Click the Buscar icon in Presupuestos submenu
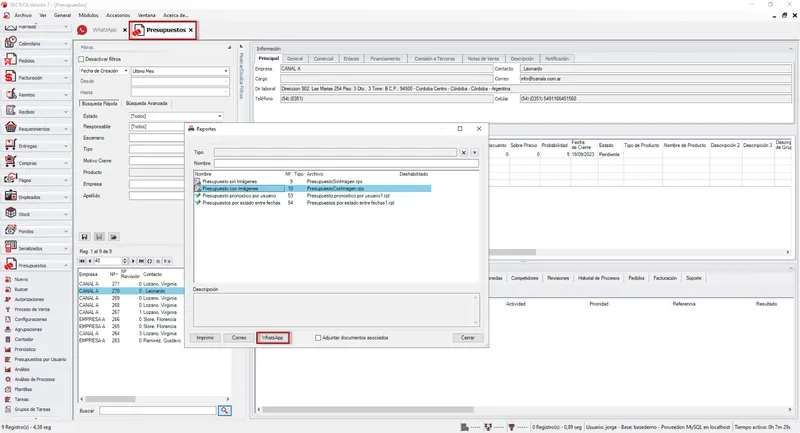 click(8, 289)
